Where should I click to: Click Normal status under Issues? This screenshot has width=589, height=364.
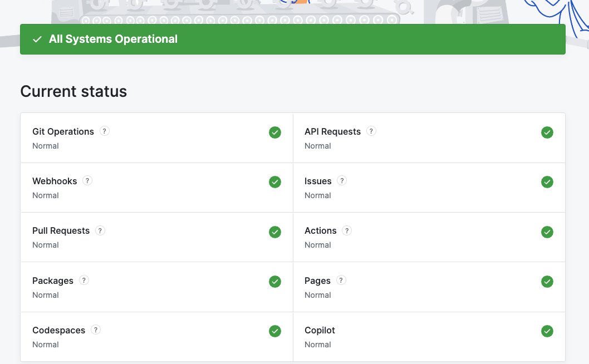[317, 195]
